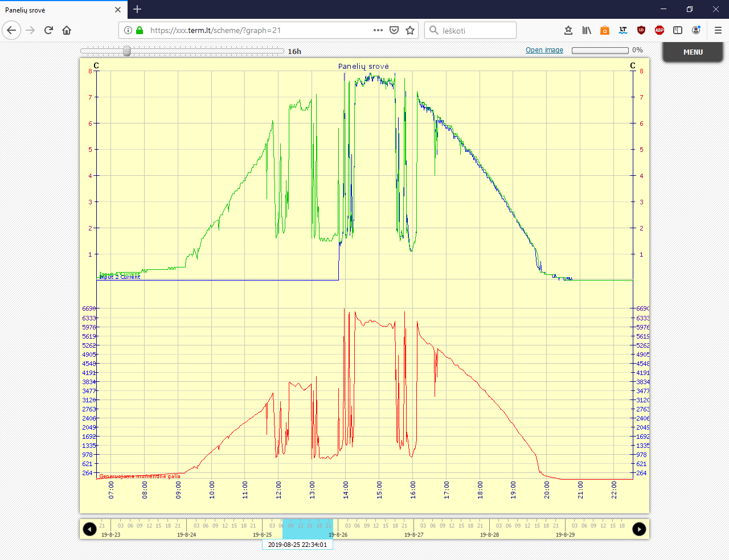
Task: Open the page actions three-dot menu
Action: tap(378, 30)
